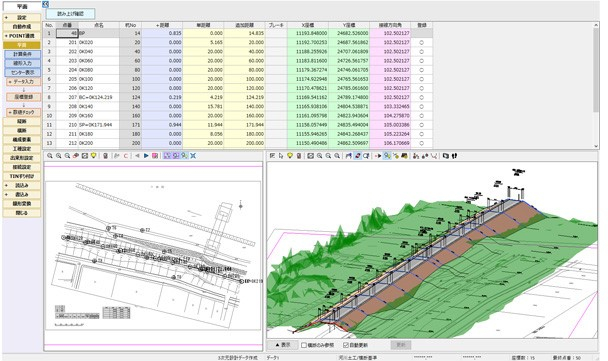Click the 座標登録 button in the sidebar
Image resolution: width=608 pixels, height=361 pixels.
23,97
